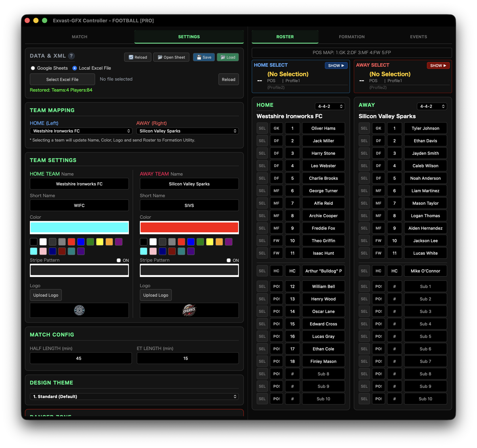Open the AWAY roster 4-4-2 formation dropdown

tap(432, 106)
